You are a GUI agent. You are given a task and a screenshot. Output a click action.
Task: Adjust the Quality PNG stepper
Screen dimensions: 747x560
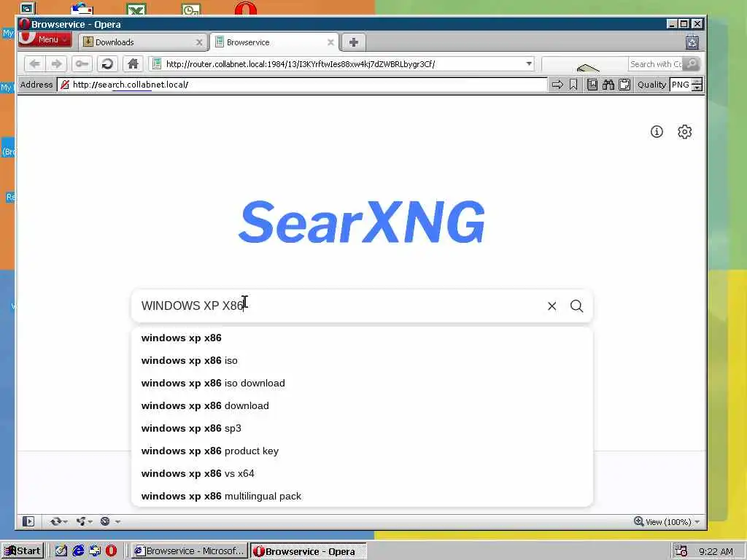[697, 85]
